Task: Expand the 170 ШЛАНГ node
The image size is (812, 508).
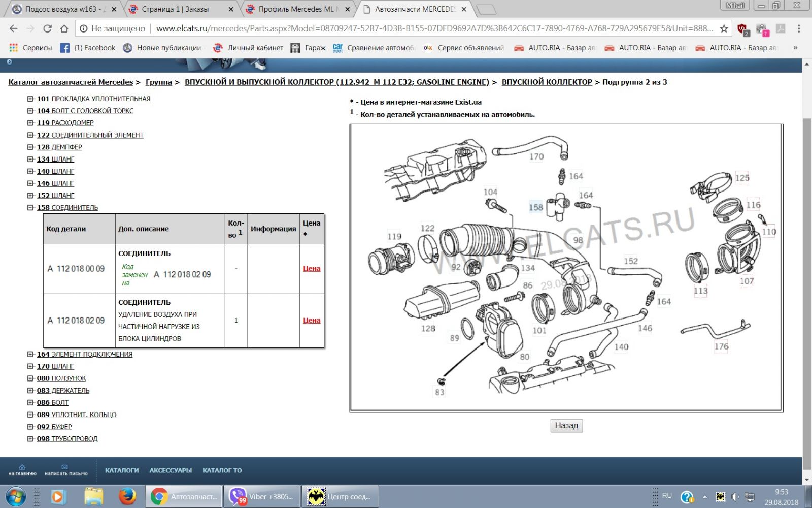Action: click(x=30, y=366)
